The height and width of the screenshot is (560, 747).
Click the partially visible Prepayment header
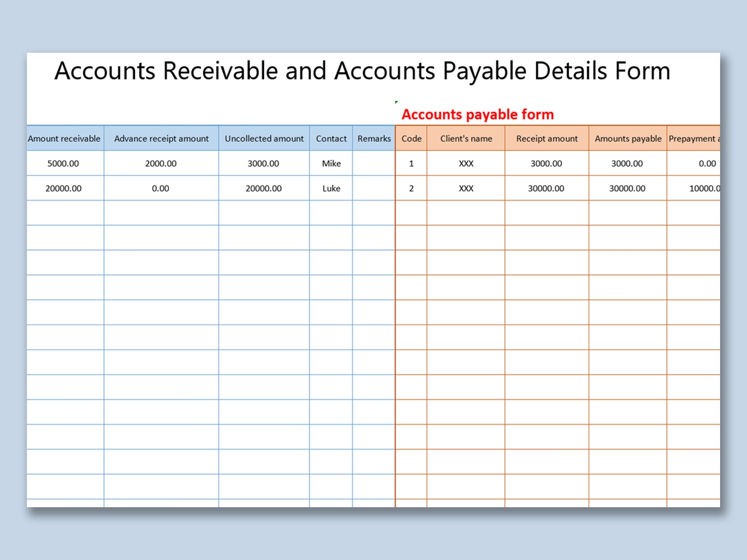pyautogui.click(x=693, y=138)
